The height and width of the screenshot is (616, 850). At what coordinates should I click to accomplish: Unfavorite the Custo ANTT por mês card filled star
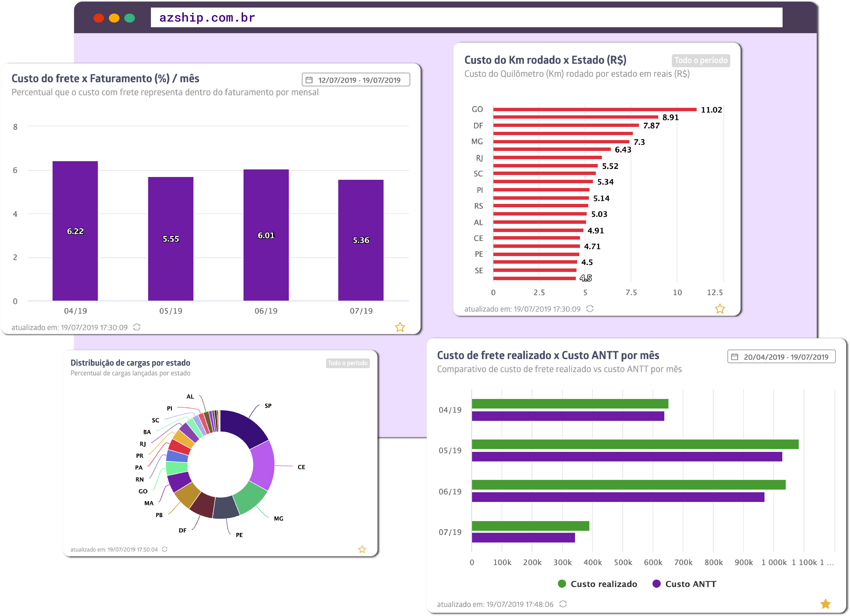click(825, 604)
